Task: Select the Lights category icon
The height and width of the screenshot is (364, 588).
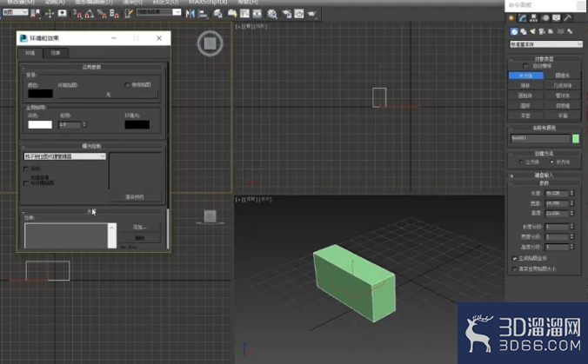Action: pos(532,32)
